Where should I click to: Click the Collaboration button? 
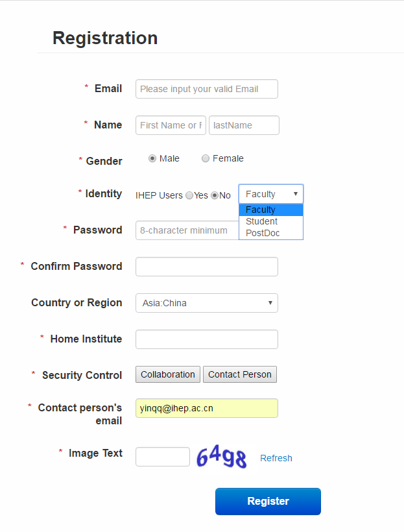coord(168,374)
